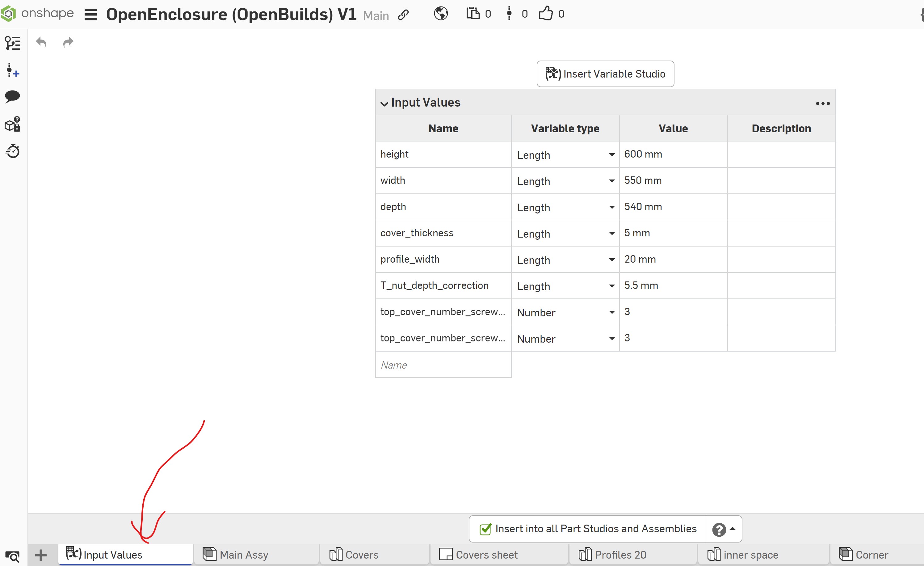Image resolution: width=924 pixels, height=566 pixels.
Task: Select the height name cell
Action: pos(443,154)
